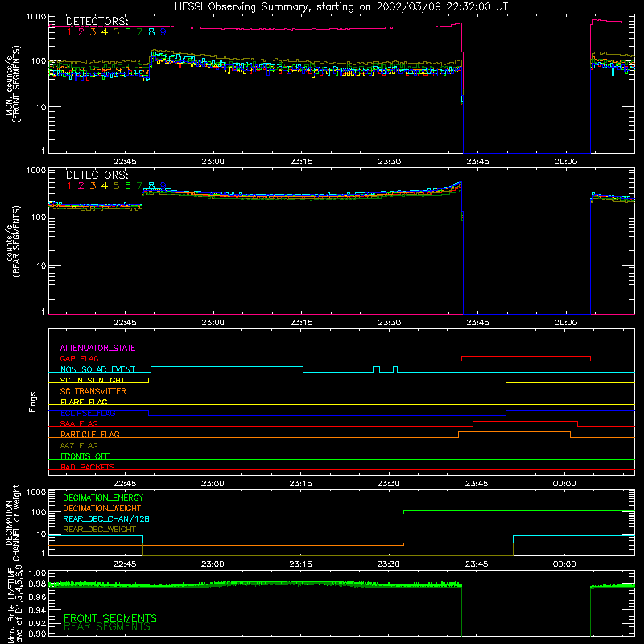Click the 1000 tick on front segments axis
This screenshot has height=644, width=644.
(36, 17)
